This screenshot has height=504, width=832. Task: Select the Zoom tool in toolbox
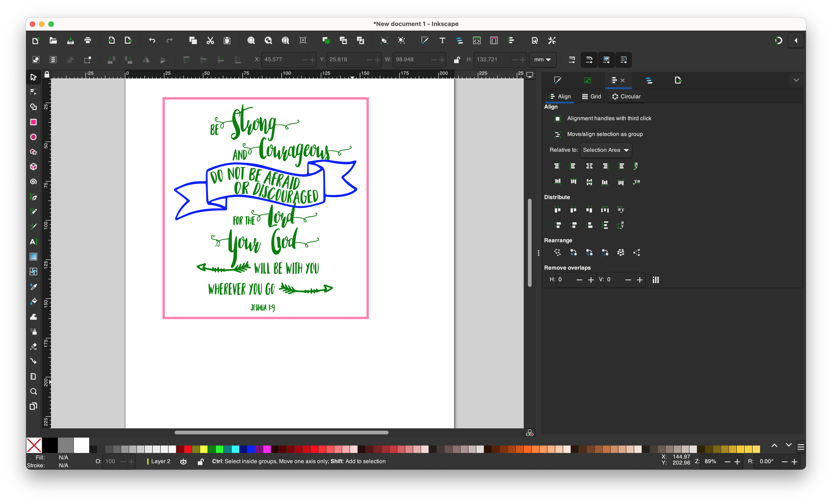click(33, 391)
